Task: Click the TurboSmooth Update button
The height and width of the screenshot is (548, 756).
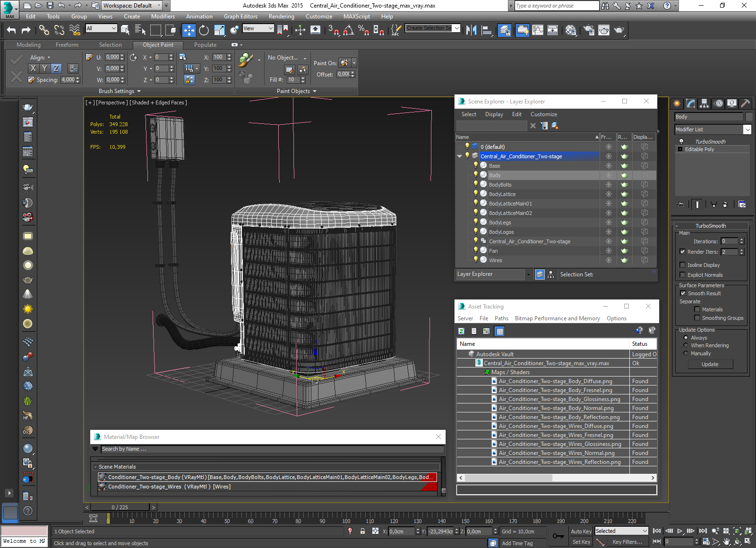Action: point(710,364)
